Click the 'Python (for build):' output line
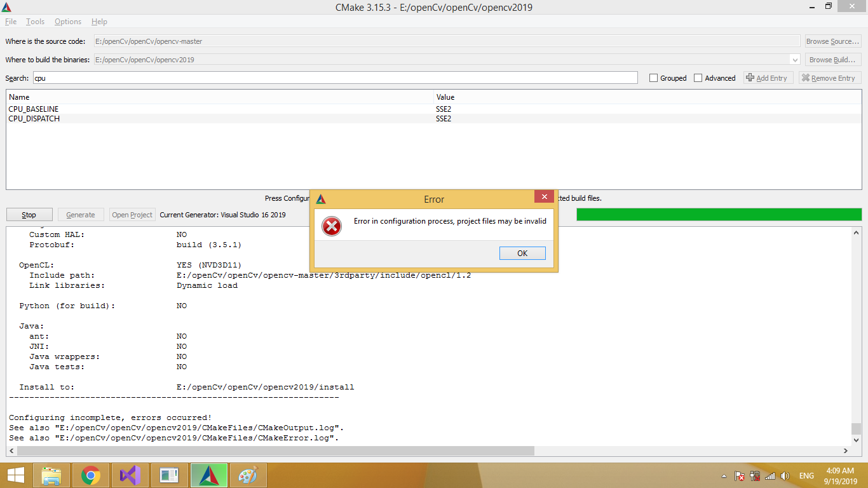 (103, 306)
